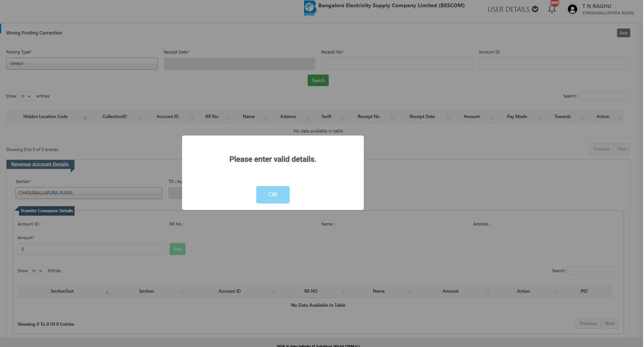Sort upper table by Account ID column
644x347 pixels.
(170, 117)
